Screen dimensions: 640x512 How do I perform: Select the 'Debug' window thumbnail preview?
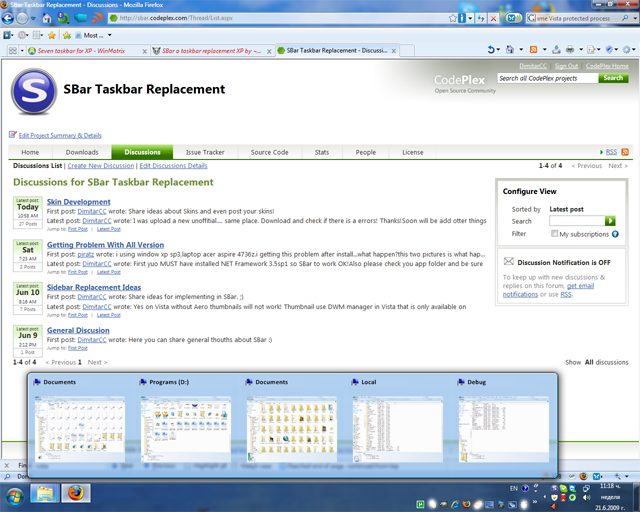pos(504,429)
